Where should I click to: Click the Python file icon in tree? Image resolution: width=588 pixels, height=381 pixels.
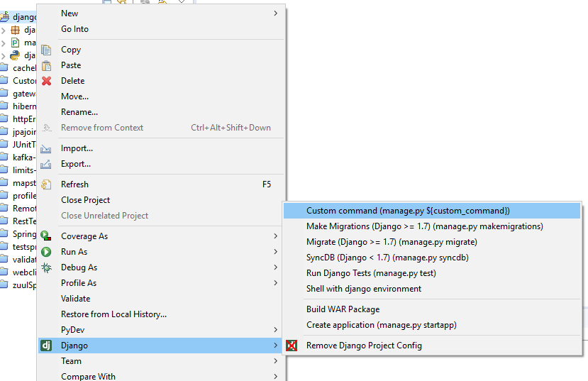point(15,55)
